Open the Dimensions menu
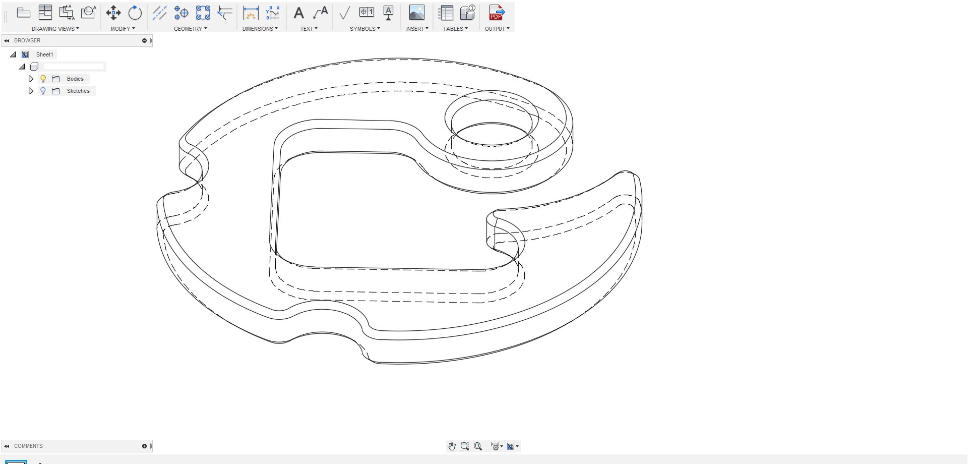Viewport: 980px width, 464px height. 260,29
